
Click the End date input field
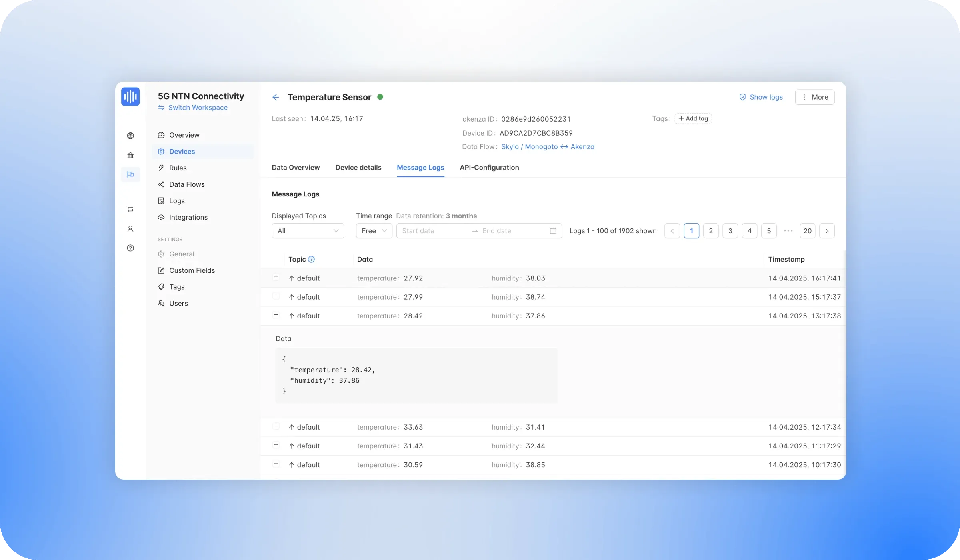514,231
